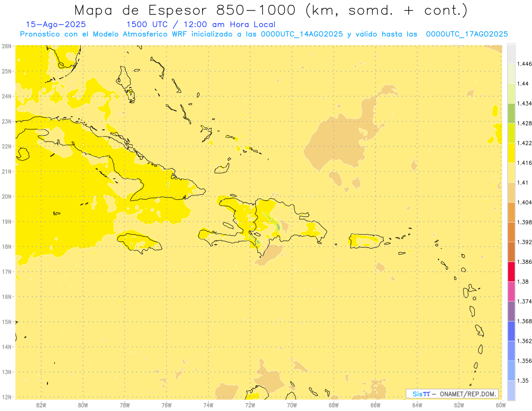Click the time label '1500 UTC / 12:00 am Hora Local'
The width and height of the screenshot is (532, 411).
[201, 25]
